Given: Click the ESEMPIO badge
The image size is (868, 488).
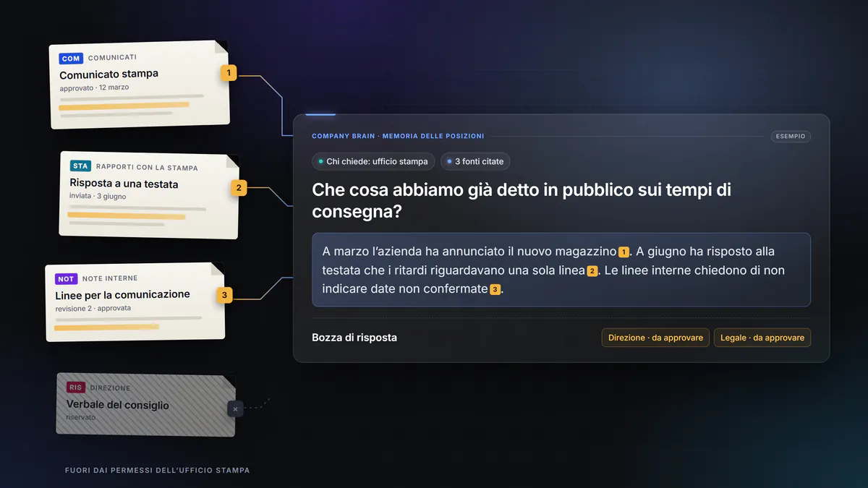Looking at the screenshot, I should (791, 136).
